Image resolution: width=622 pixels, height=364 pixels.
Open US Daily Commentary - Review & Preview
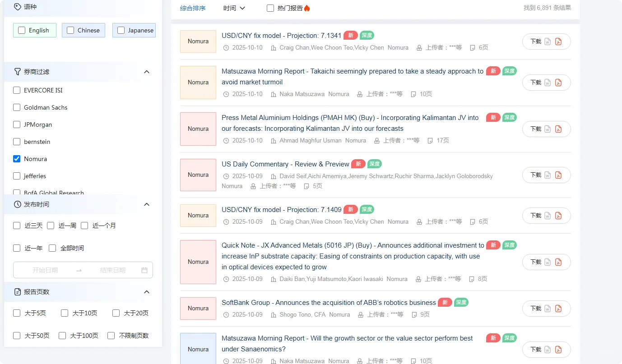285,164
